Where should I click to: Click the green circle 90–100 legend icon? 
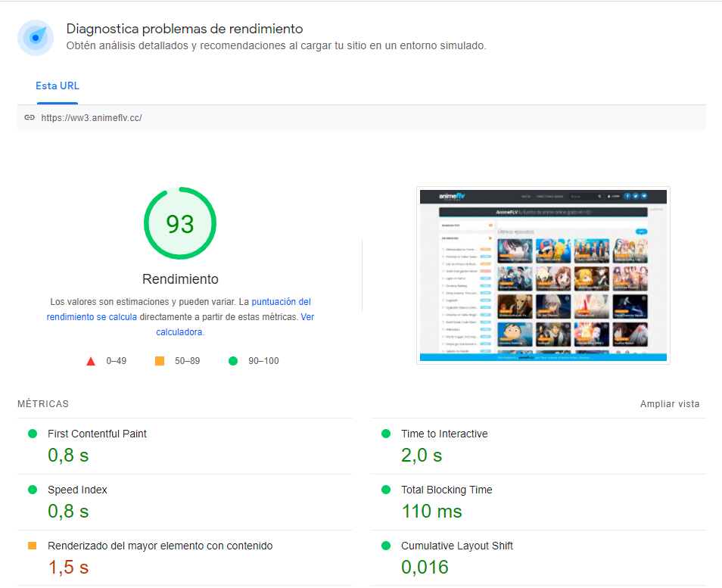pos(233,361)
